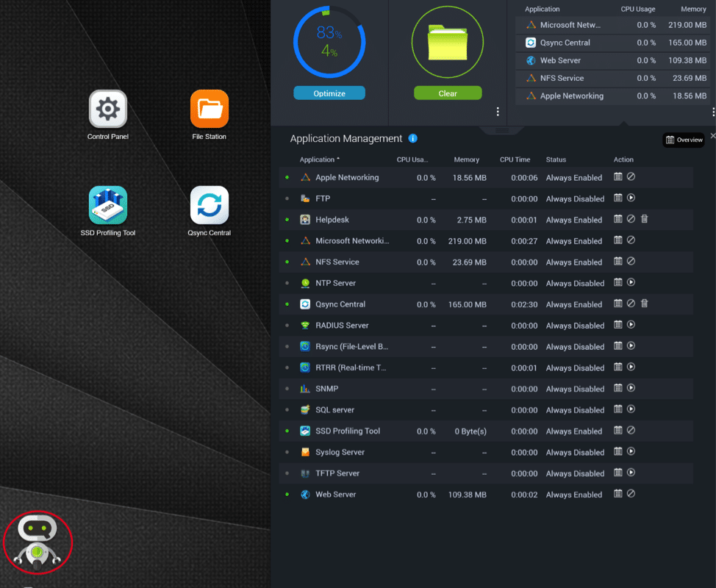
Task: Disable Microsoft Networking service
Action: click(631, 240)
